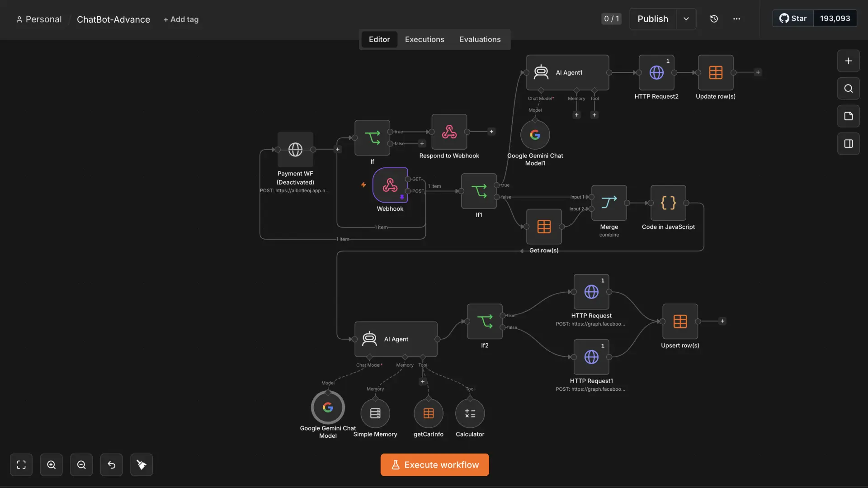Select the If node icon
Viewport: 868px width, 488px height.
(x=372, y=137)
